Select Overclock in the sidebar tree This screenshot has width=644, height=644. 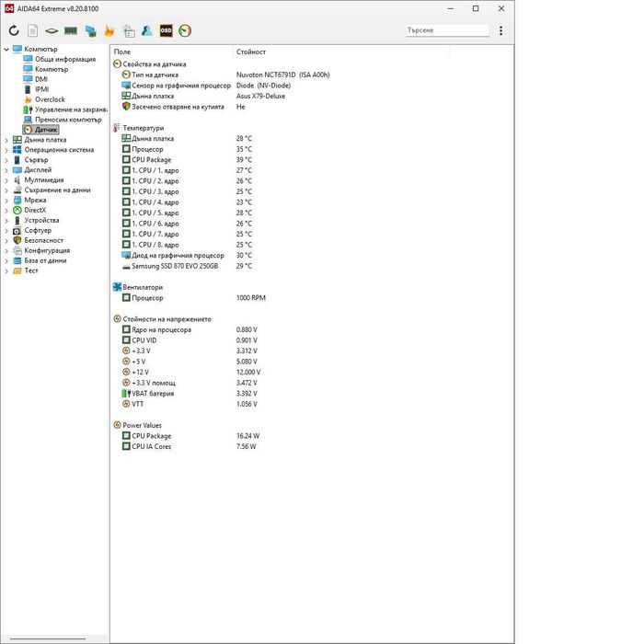(50, 99)
